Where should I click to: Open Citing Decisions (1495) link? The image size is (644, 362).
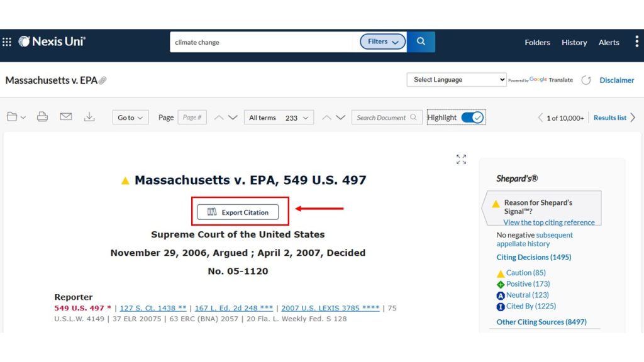tap(533, 257)
